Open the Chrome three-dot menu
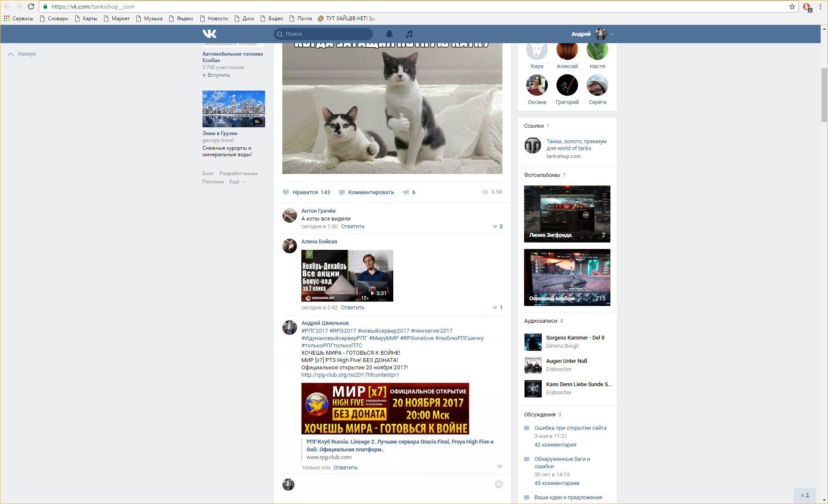828x504 pixels. (x=820, y=6)
